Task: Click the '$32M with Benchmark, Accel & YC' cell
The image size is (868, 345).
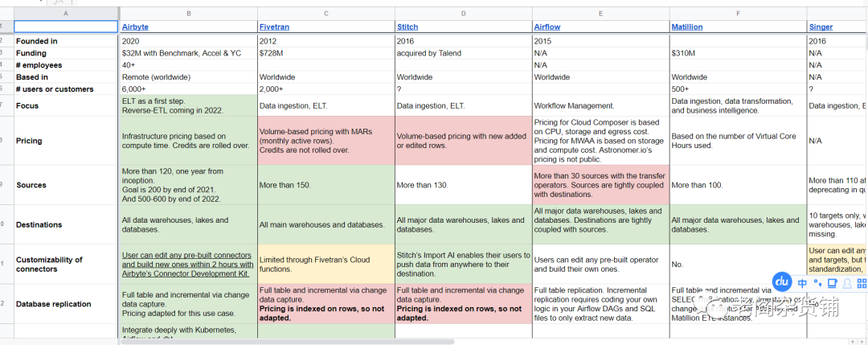Action: point(189,53)
